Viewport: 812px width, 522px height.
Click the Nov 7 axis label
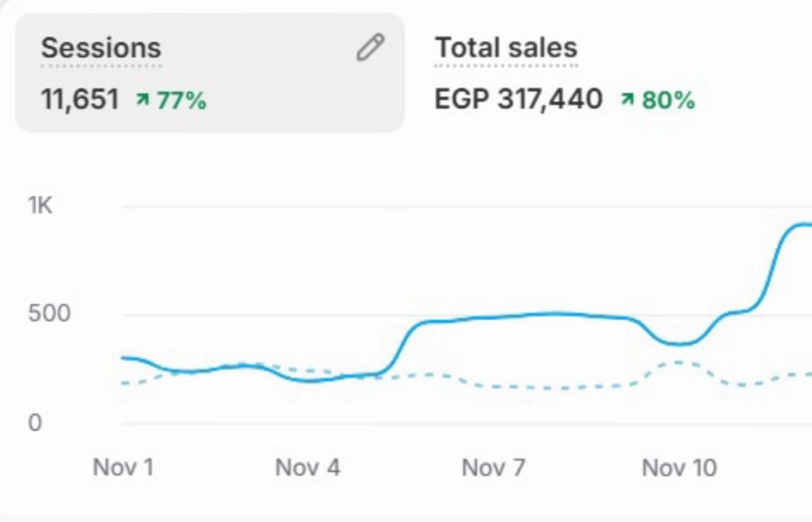click(494, 468)
